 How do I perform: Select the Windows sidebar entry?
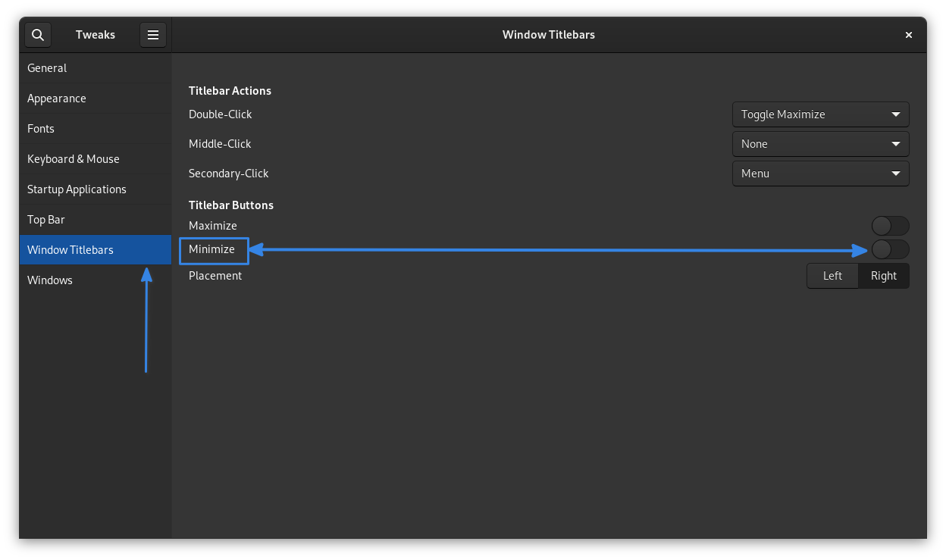pyautogui.click(x=96, y=280)
